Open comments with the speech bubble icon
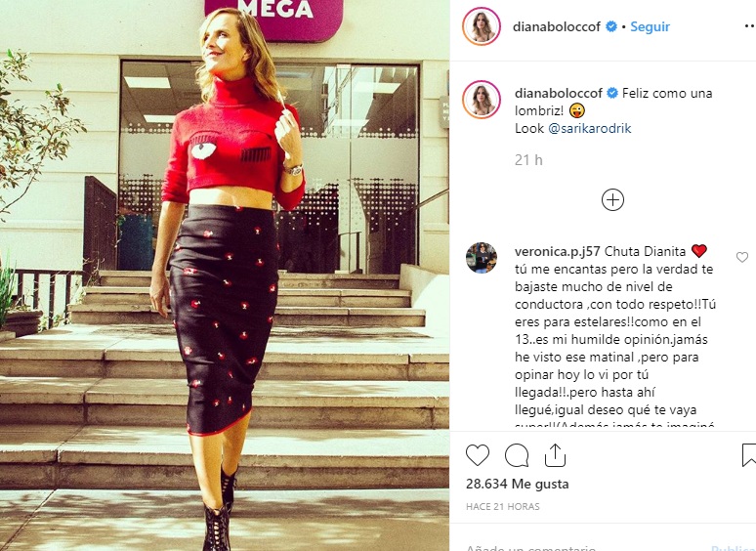The height and width of the screenshot is (551, 756). pyautogui.click(x=517, y=455)
